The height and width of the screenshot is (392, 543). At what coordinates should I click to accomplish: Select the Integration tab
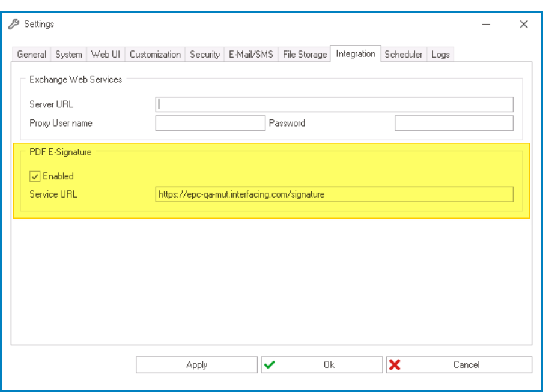[x=356, y=53]
